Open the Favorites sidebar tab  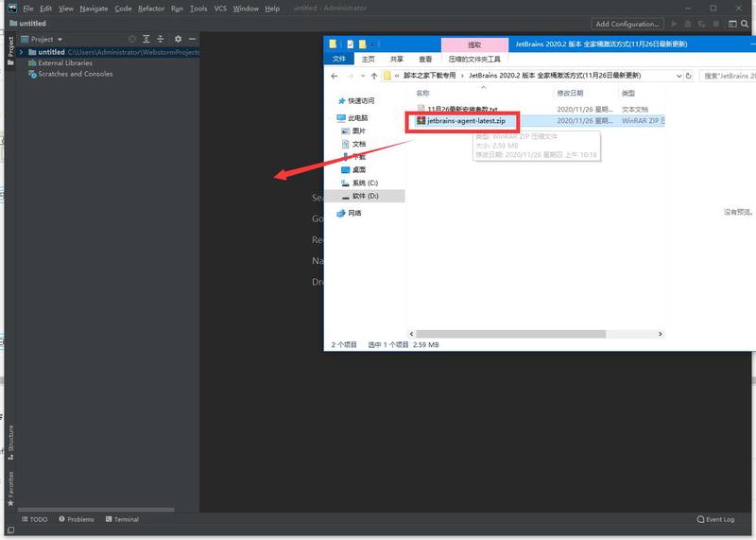point(10,488)
